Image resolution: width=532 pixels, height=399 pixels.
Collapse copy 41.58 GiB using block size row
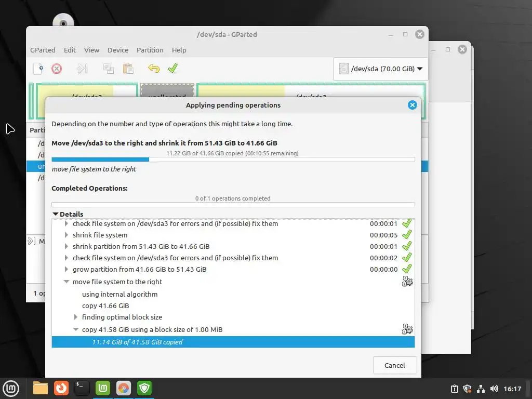click(76, 329)
